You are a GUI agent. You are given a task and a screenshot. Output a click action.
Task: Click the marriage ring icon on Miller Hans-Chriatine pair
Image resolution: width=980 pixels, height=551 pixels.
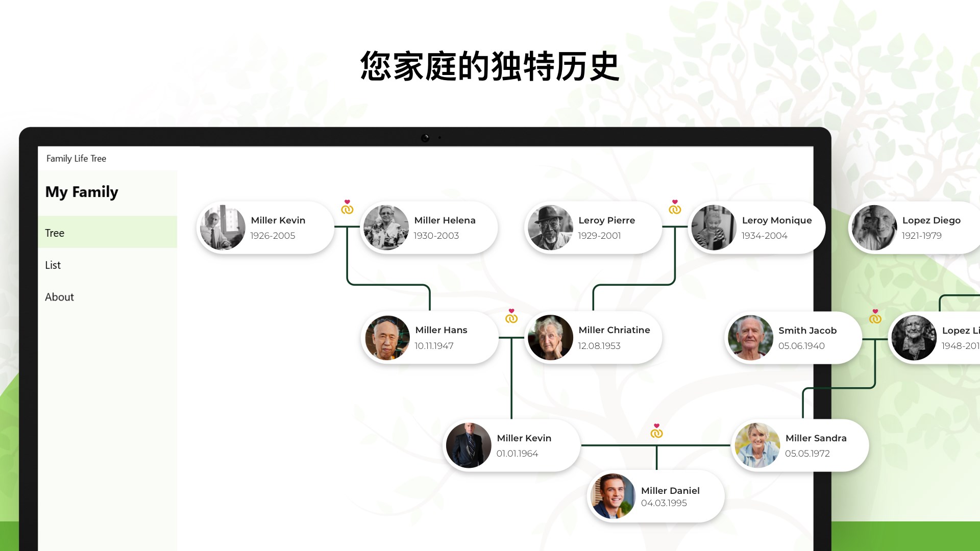[511, 316]
